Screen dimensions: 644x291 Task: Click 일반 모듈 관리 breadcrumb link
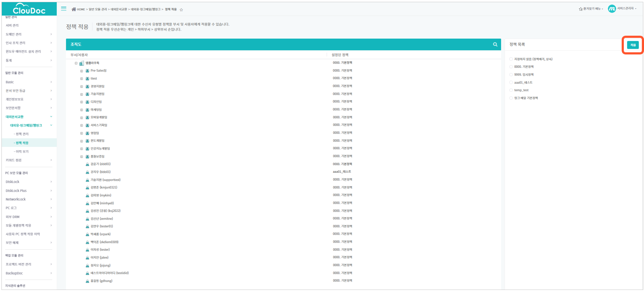98,9
